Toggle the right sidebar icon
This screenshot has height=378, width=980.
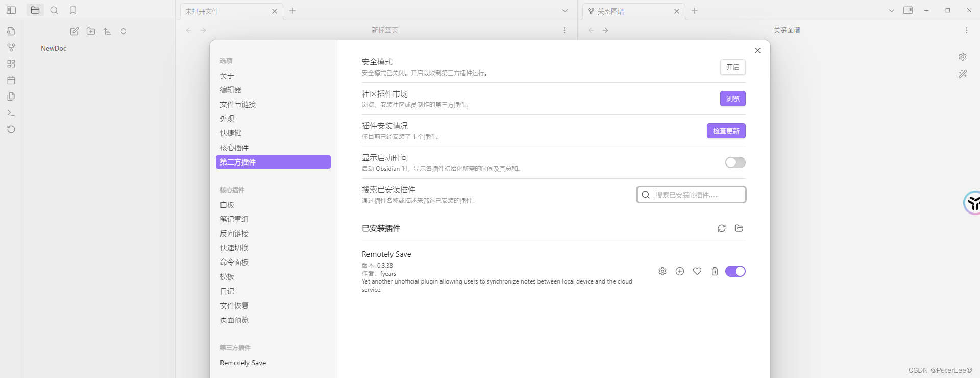908,10
